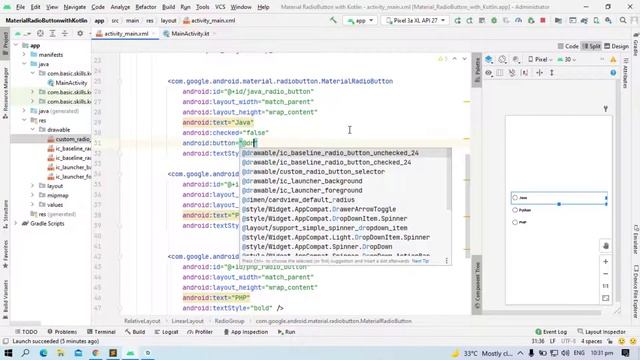Zoom out with the minus icon

(606, 274)
